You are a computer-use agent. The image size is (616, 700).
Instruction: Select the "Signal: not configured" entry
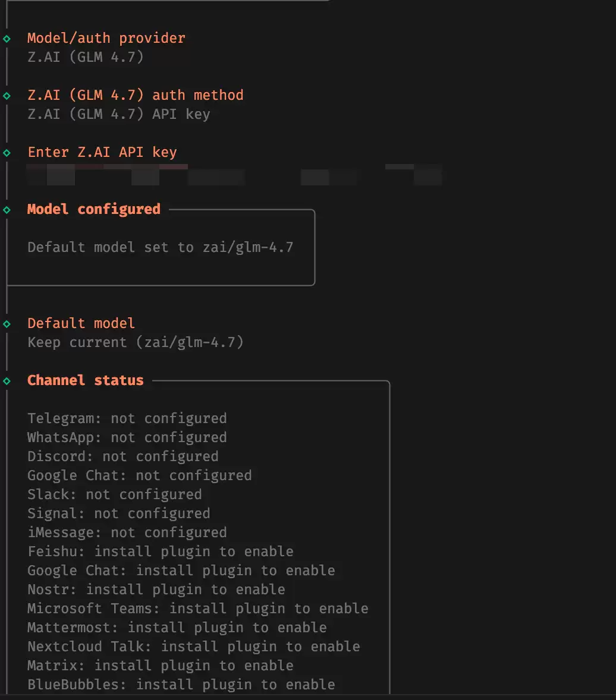(x=119, y=513)
